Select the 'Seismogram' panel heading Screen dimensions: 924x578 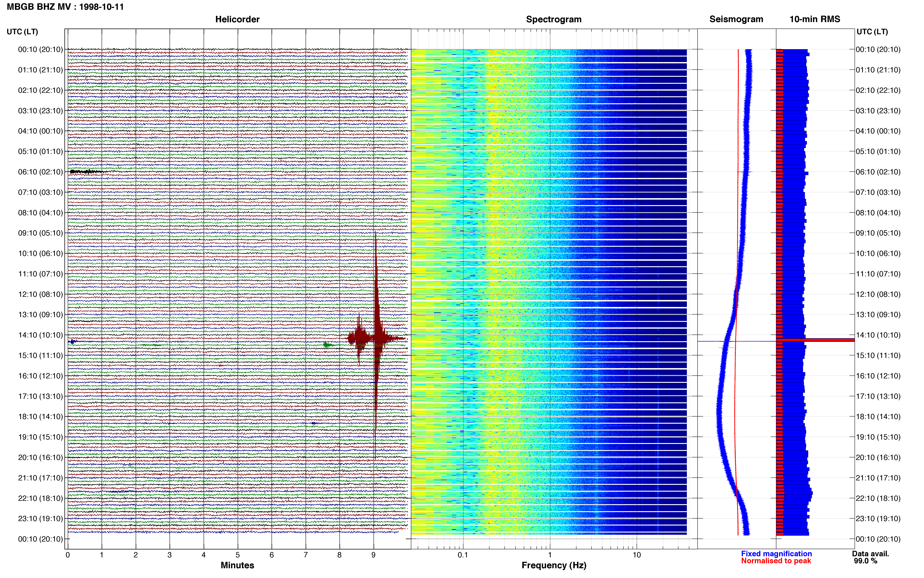[736, 20]
